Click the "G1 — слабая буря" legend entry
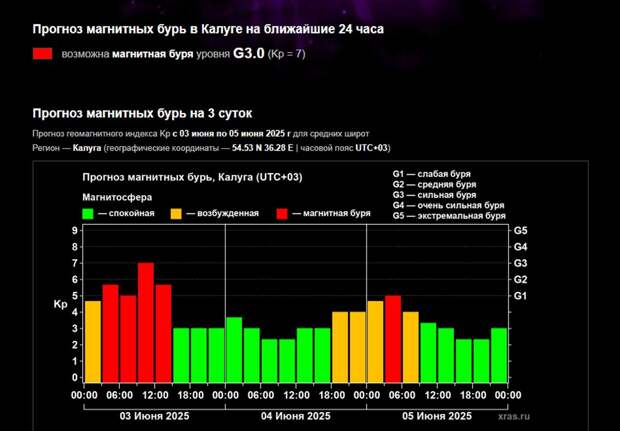 coord(432,174)
